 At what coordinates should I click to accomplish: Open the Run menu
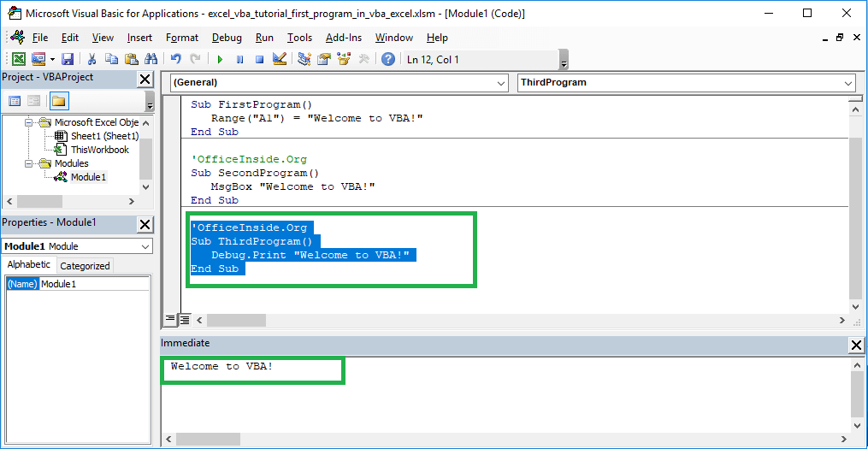click(264, 38)
